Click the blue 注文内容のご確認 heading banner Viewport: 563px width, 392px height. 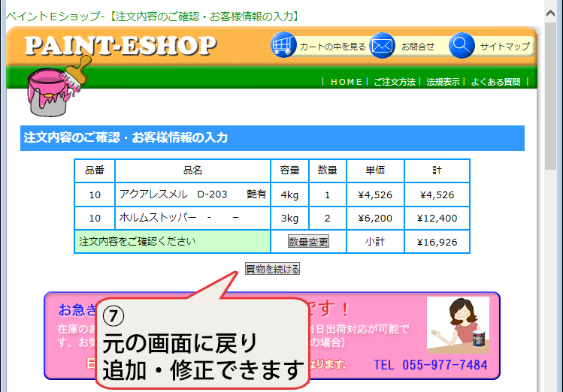272,138
